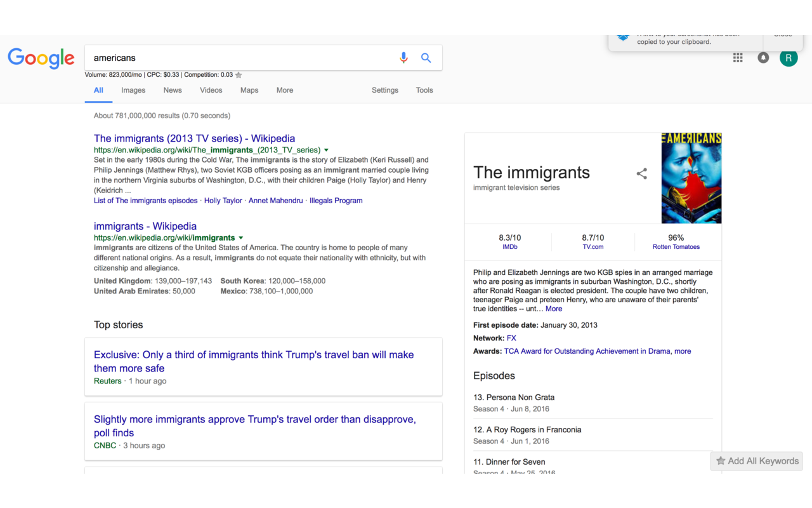Open the Google apps grid

[x=738, y=57]
